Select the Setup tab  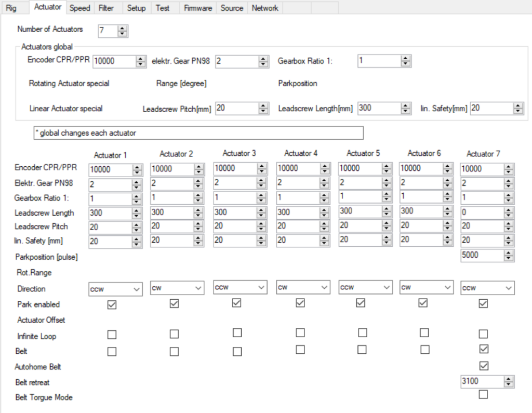point(136,8)
